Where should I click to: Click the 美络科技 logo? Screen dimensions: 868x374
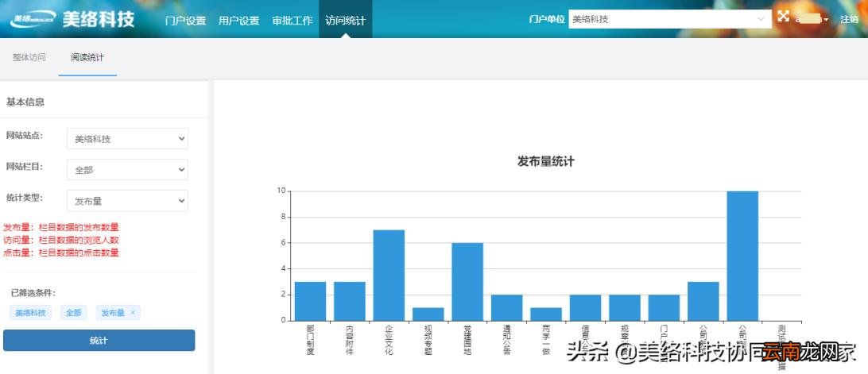tap(73, 19)
